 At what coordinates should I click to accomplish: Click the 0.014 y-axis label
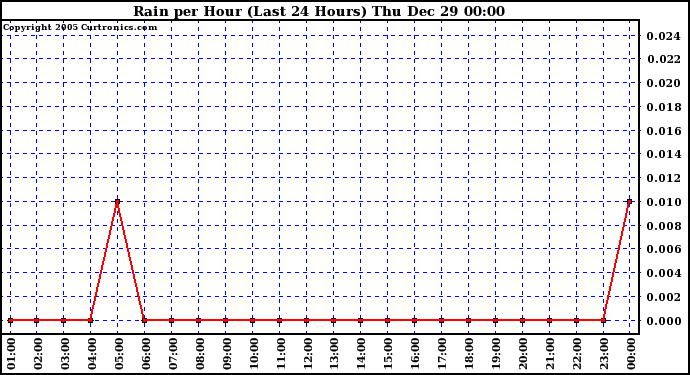(x=663, y=154)
